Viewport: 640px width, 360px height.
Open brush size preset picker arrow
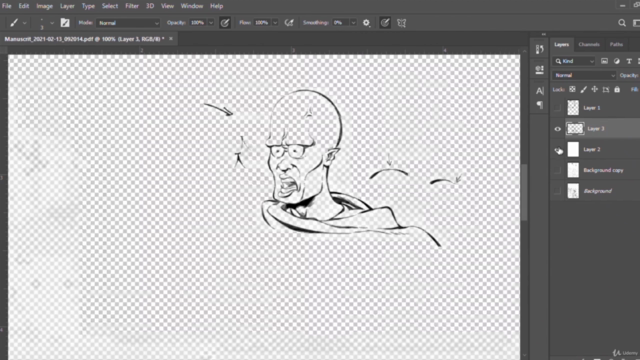[x=52, y=23]
